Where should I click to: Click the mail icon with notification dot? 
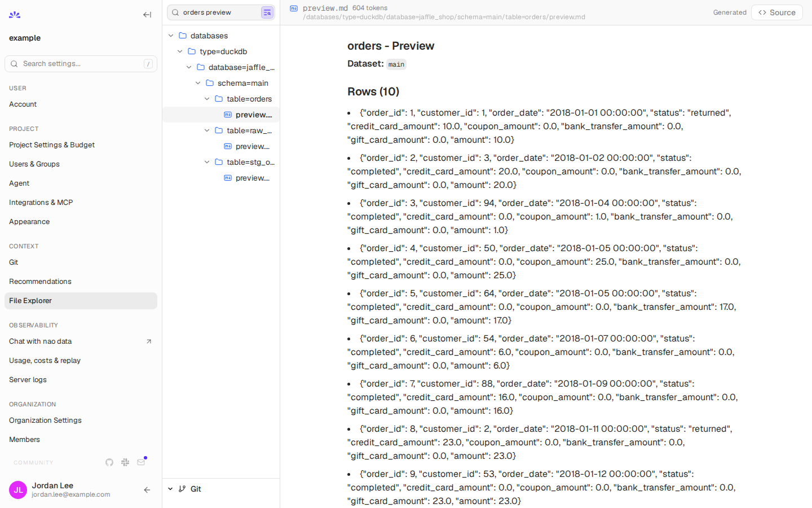[x=141, y=462]
